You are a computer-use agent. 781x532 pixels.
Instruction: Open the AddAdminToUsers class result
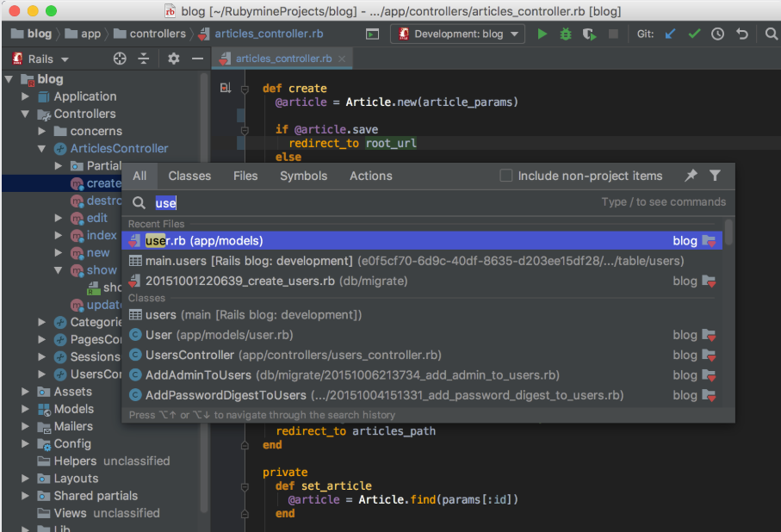(422, 375)
